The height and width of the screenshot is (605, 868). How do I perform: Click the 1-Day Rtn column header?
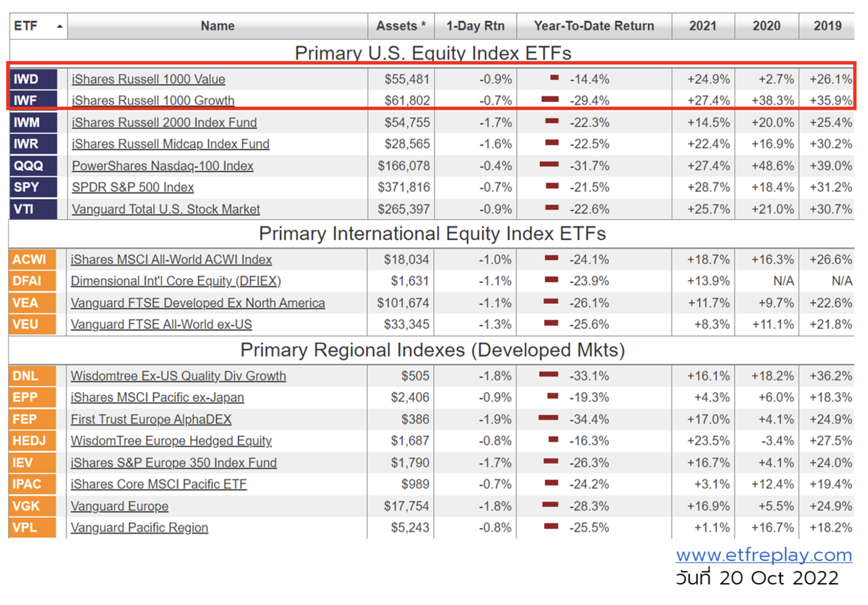475,26
